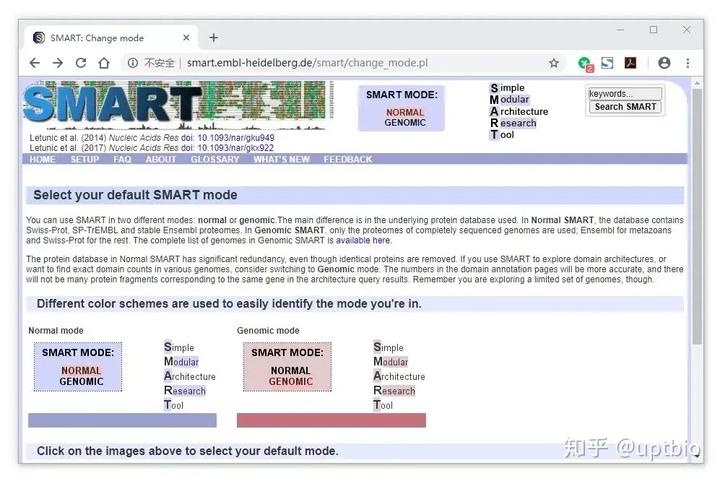
Task: Click GENOMIC in header SMART MODE box
Action: pyautogui.click(x=405, y=123)
